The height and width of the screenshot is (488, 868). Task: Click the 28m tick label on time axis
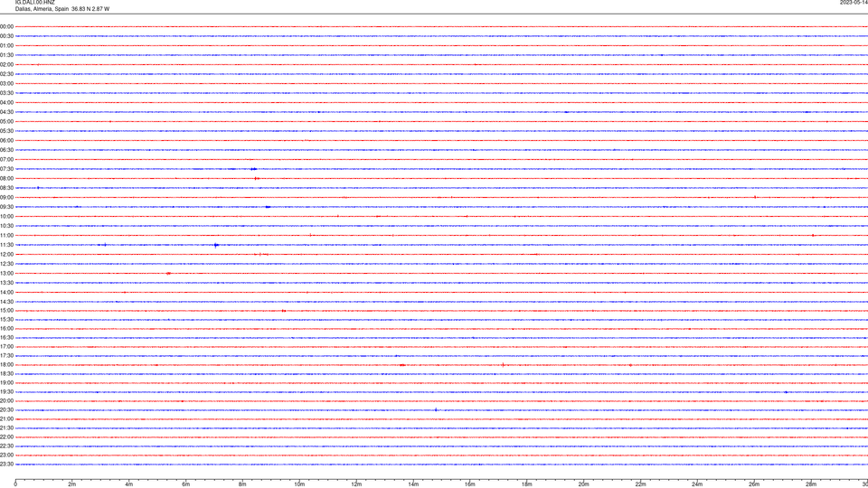811,484
